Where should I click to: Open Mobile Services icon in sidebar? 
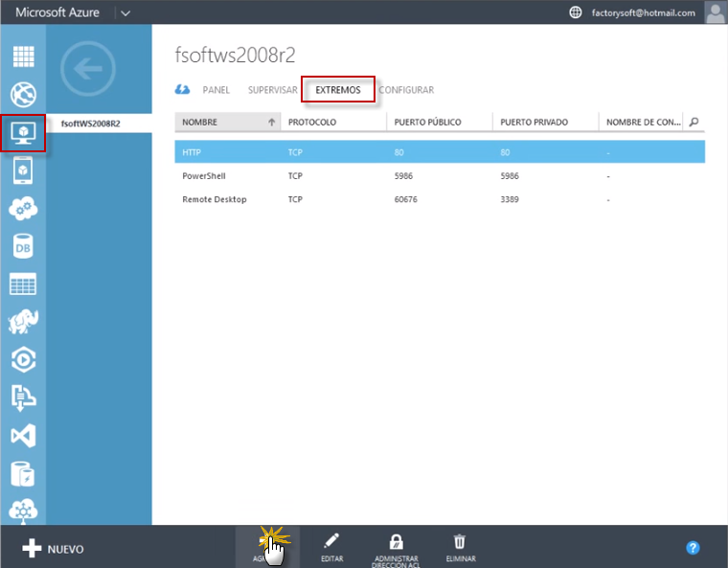[x=23, y=170]
